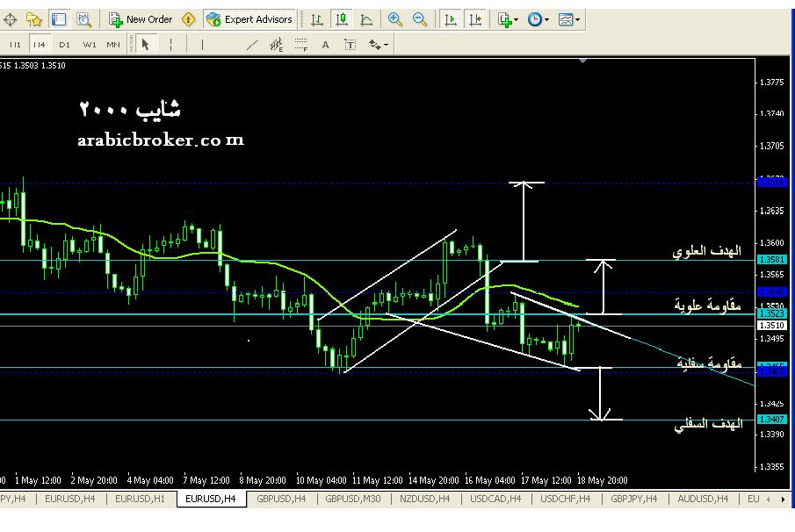Select the vertical line drawing tool
The height and width of the screenshot is (532, 795).
click(x=202, y=45)
